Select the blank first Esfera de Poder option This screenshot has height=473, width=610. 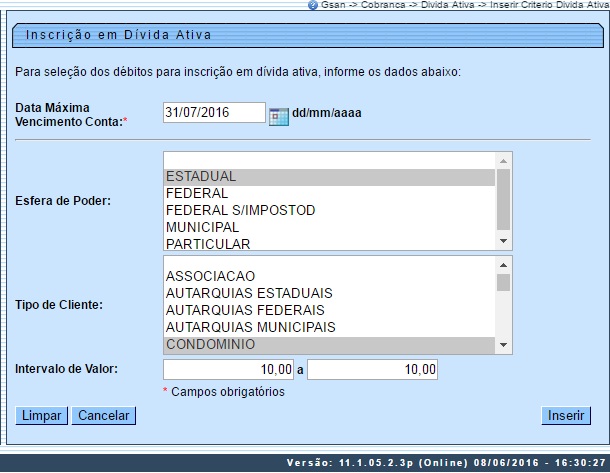coord(329,160)
